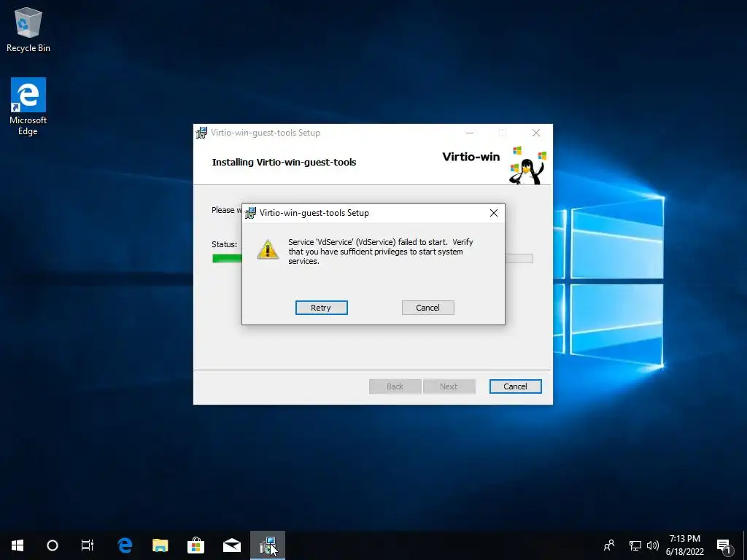The image size is (747, 560).
Task: Open Edge browser from the taskbar
Action: pyautogui.click(x=125, y=545)
